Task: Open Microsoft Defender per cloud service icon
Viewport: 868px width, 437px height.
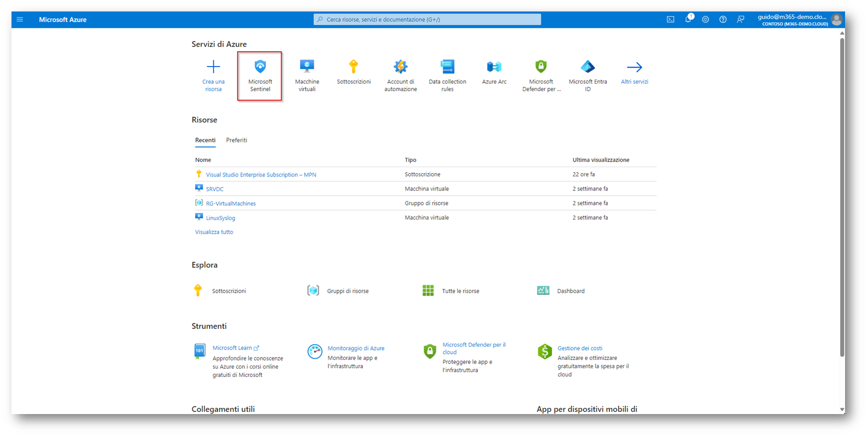Action: (541, 67)
